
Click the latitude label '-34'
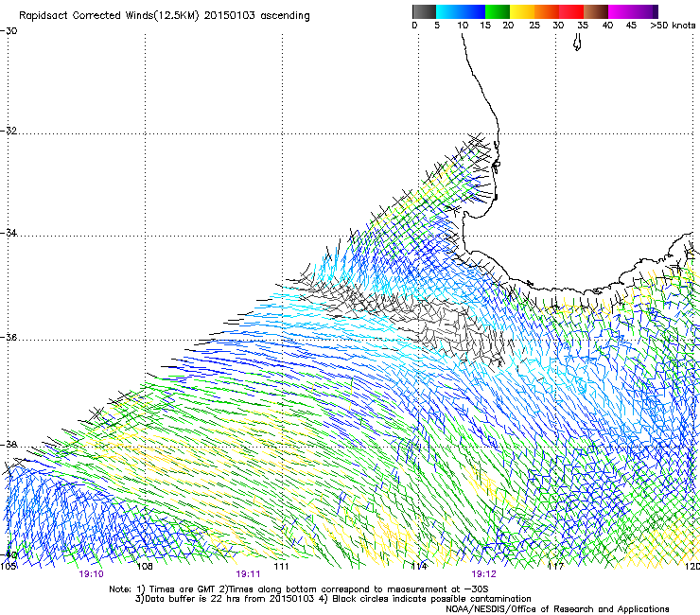tap(9, 233)
